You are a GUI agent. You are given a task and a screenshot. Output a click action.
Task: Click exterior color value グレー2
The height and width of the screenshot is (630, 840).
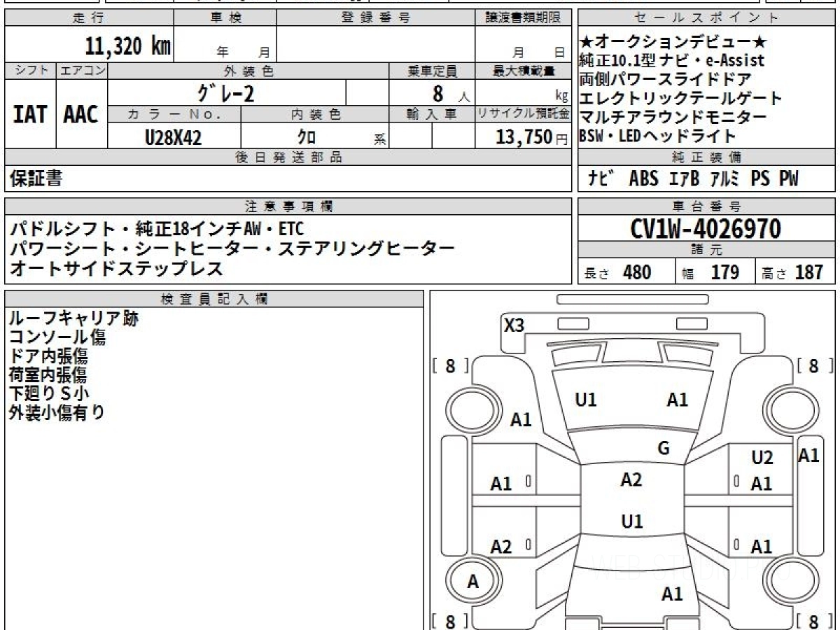coord(225,92)
